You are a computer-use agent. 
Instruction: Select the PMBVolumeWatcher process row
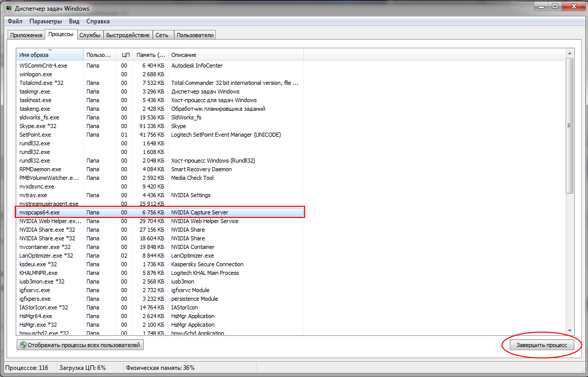pyautogui.click(x=160, y=178)
